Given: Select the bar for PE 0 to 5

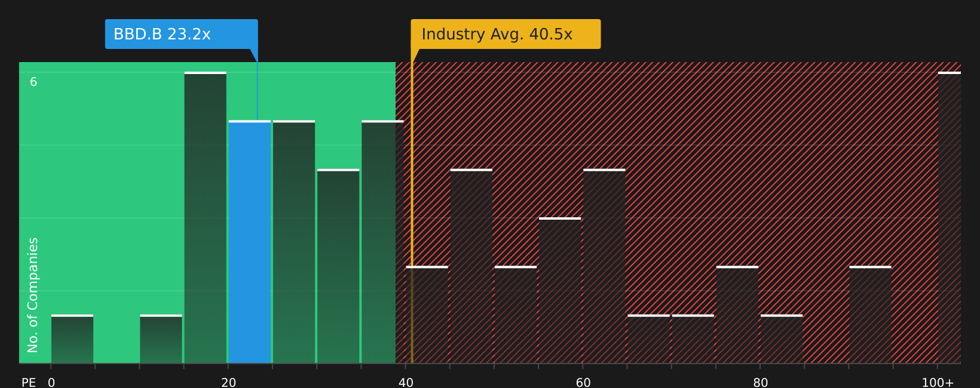Looking at the screenshot, I should click(x=72, y=339).
